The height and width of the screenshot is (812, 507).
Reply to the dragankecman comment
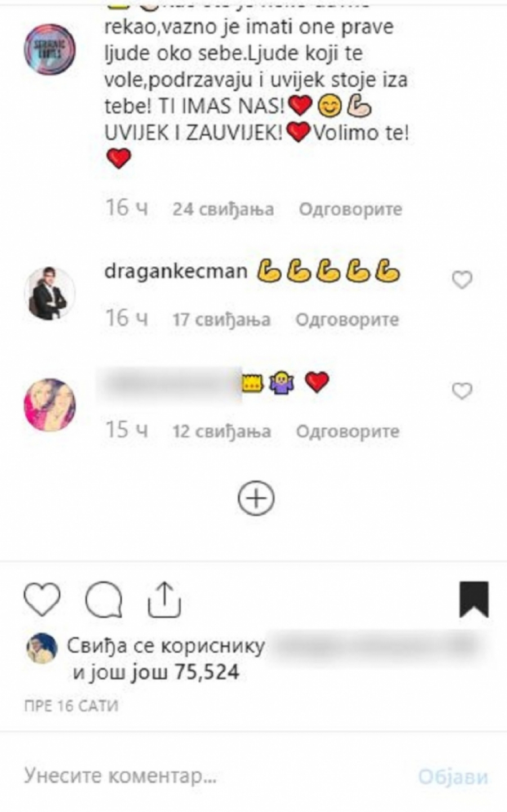tap(347, 320)
